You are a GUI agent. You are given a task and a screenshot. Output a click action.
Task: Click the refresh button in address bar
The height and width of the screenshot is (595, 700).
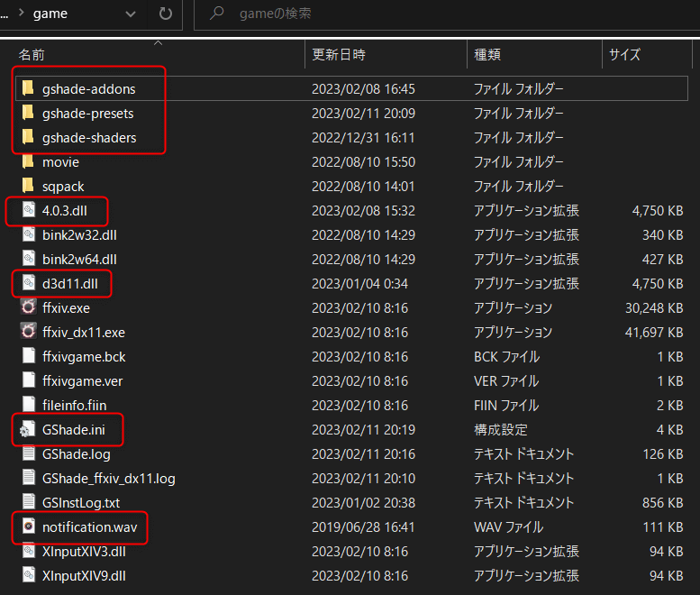(166, 14)
